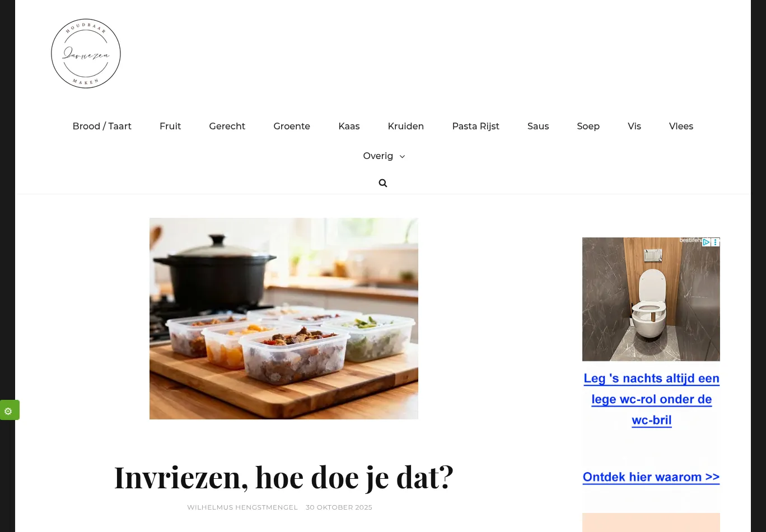Go to the Saus category
Image resolution: width=766 pixels, height=532 pixels.
coord(538,126)
